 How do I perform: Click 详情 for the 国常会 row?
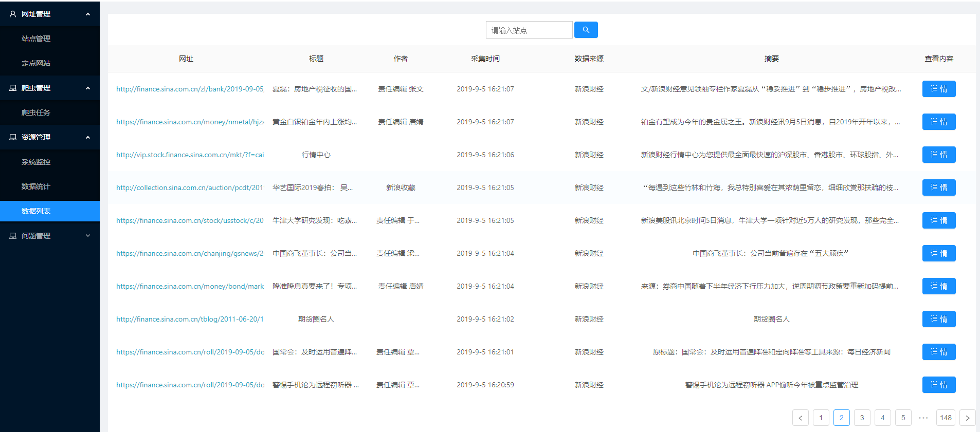click(939, 352)
